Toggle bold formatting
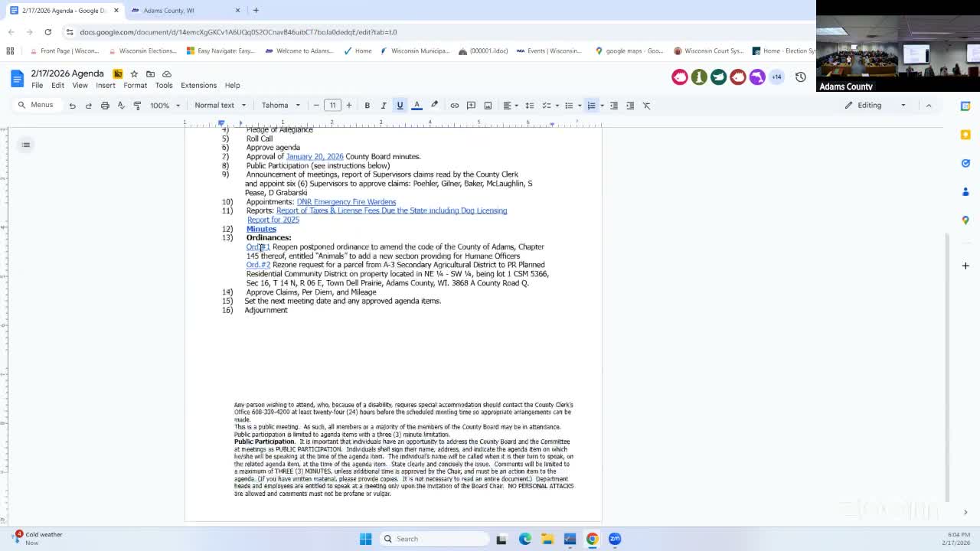This screenshot has height=551, width=980. (x=367, y=106)
